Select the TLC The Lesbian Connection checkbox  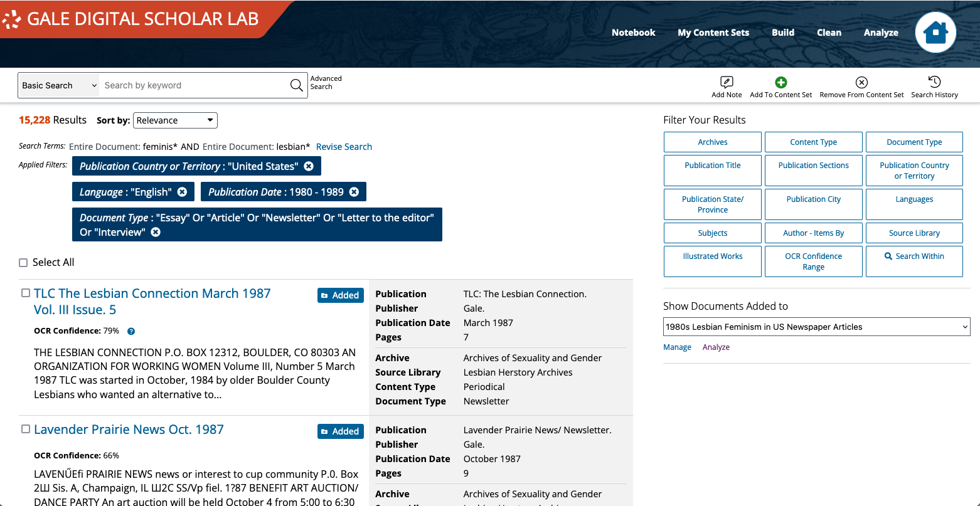point(26,293)
